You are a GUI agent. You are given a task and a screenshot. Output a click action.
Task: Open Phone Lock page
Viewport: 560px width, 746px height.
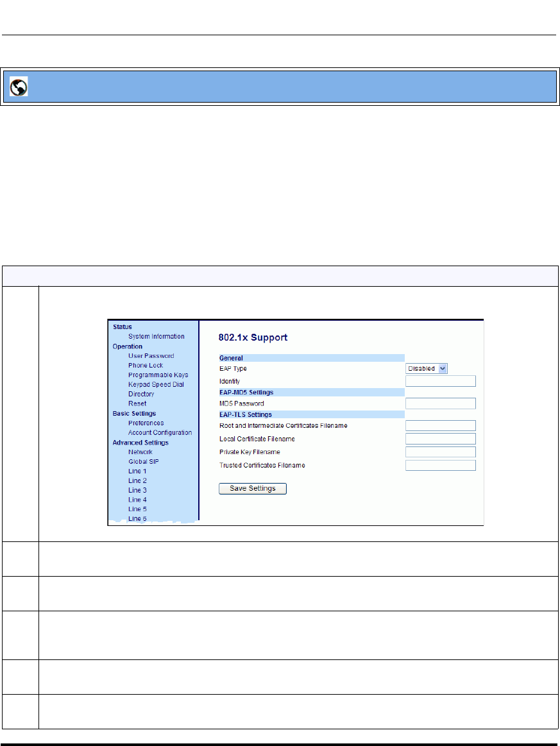146,366
